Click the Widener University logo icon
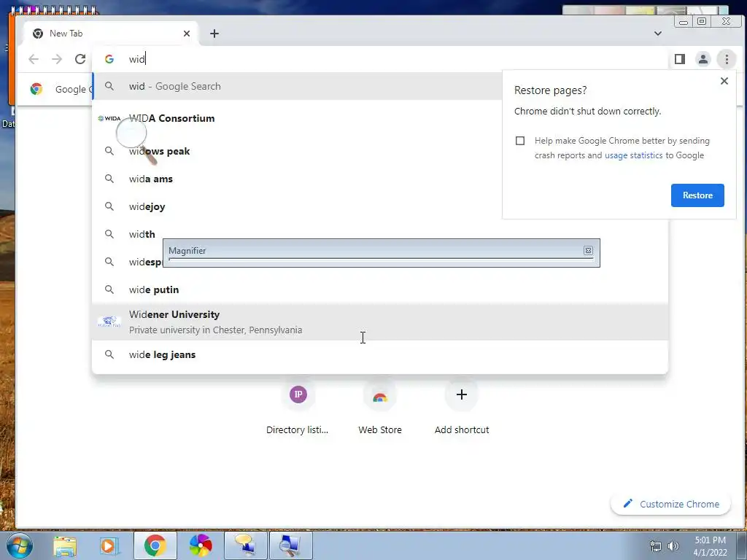The width and height of the screenshot is (747, 560). coord(109,322)
